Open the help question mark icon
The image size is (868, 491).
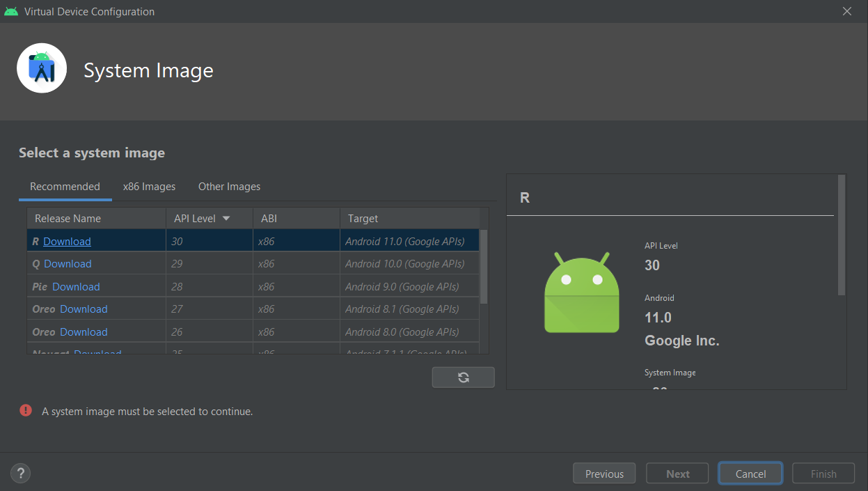coord(21,474)
